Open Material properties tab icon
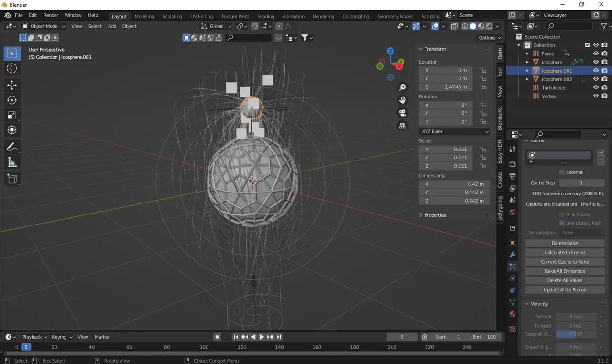612x364 pixels. point(513,314)
